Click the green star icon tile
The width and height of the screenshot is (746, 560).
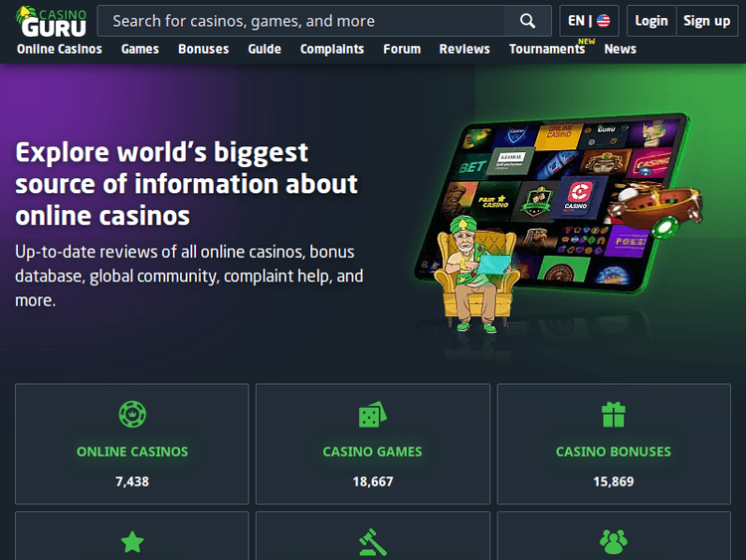click(132, 541)
